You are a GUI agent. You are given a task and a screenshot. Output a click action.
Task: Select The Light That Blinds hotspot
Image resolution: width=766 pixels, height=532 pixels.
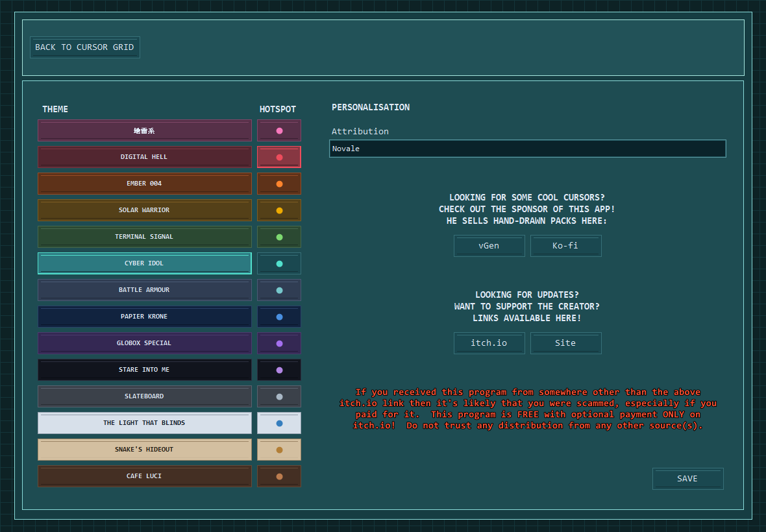point(279,423)
